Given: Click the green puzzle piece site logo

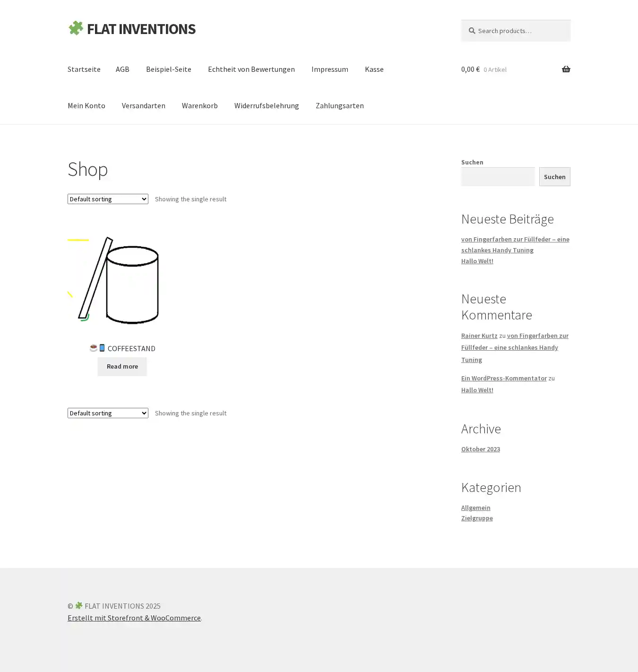Looking at the screenshot, I should (76, 28).
